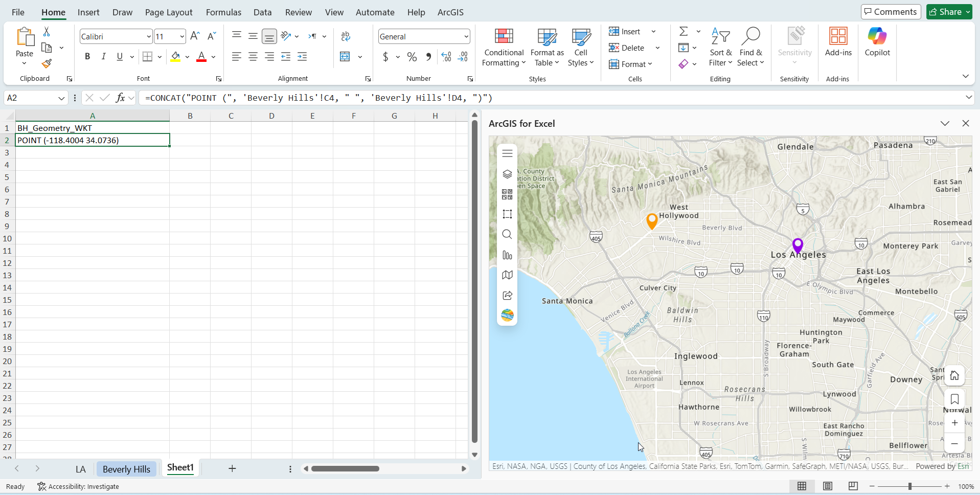Screen dimensions: 980x495
Task: Toggle Italic formatting
Action: (104, 57)
